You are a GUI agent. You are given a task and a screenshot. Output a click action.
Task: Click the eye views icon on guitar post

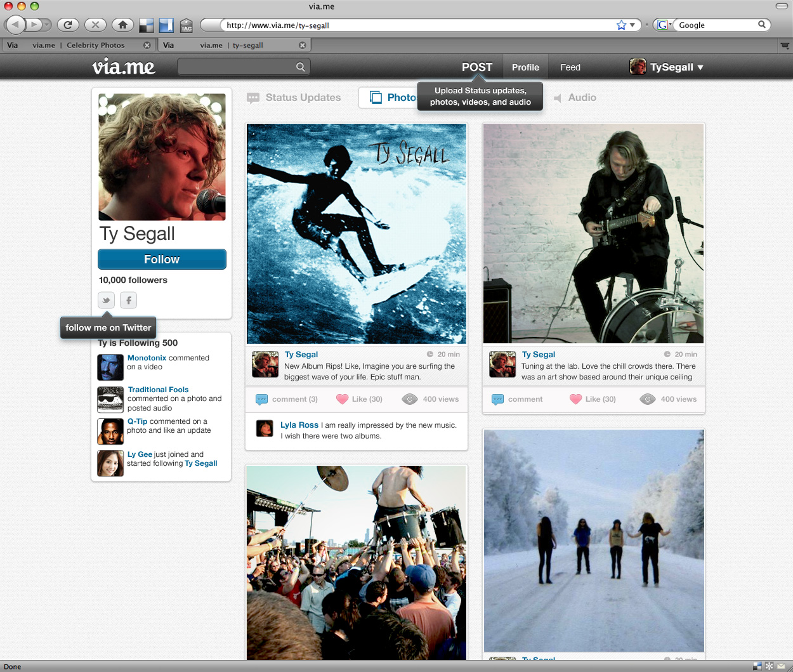pyautogui.click(x=647, y=399)
